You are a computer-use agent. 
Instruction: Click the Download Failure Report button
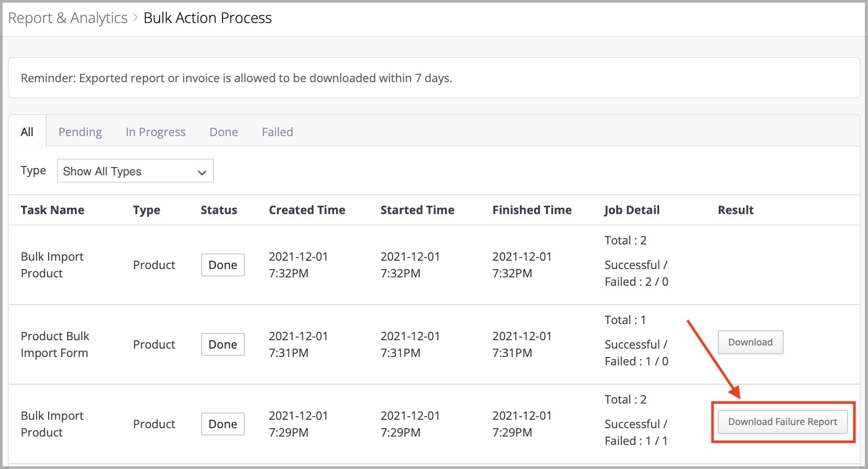tap(783, 422)
